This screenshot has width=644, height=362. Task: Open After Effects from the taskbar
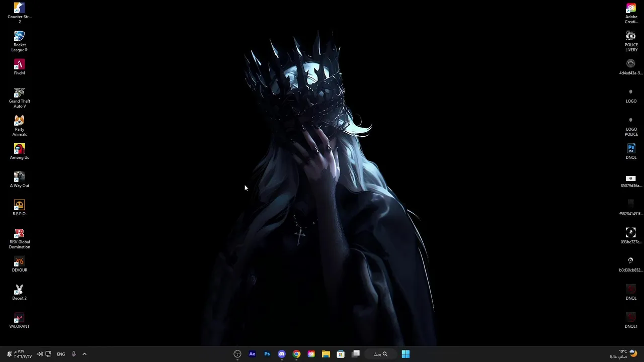point(252,354)
